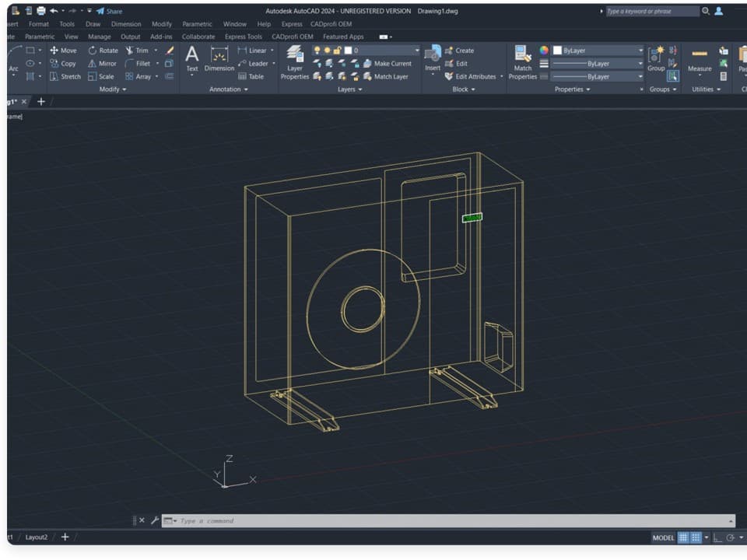
Task: Select the Rotate tool
Action: 103,51
